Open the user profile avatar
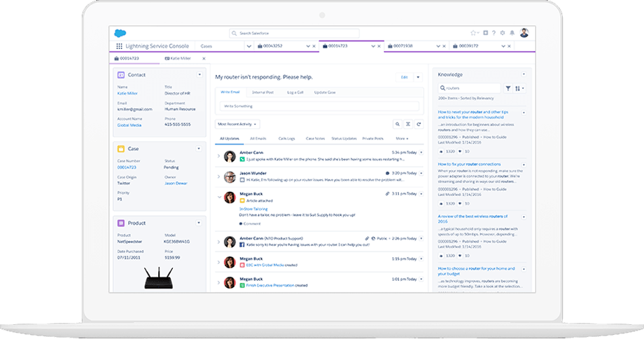This screenshot has height=339, width=644. pos(524,33)
